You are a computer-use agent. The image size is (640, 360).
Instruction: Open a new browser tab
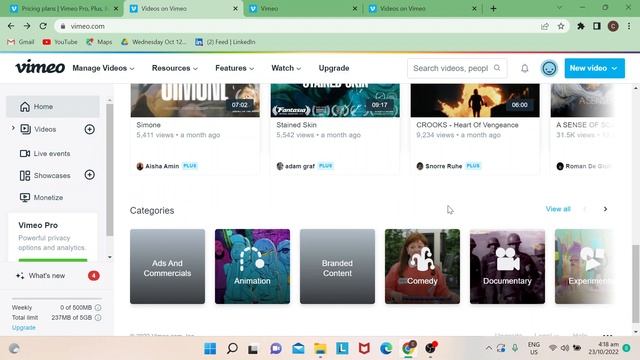(x=493, y=9)
